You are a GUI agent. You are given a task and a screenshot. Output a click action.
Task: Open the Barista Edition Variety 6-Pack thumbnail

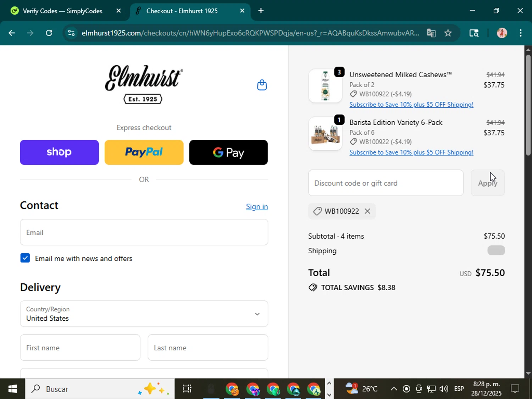coord(325,134)
